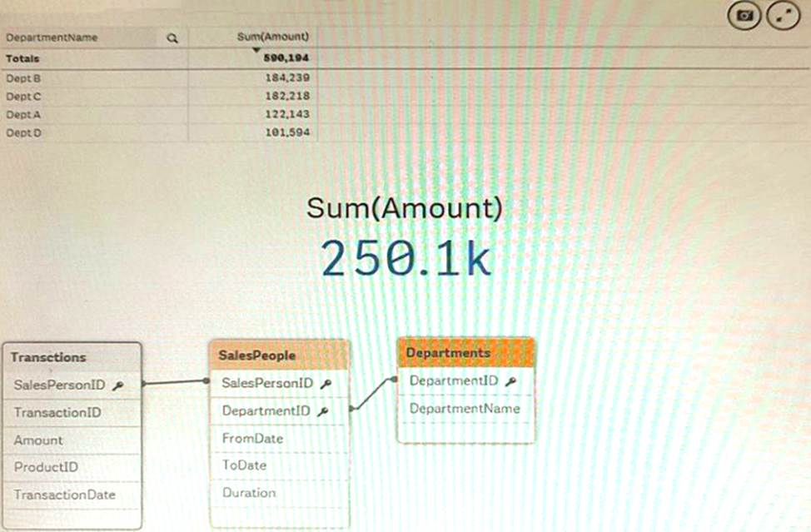Sort by DepartmentName column header
This screenshot has width=811, height=532.
coord(52,37)
